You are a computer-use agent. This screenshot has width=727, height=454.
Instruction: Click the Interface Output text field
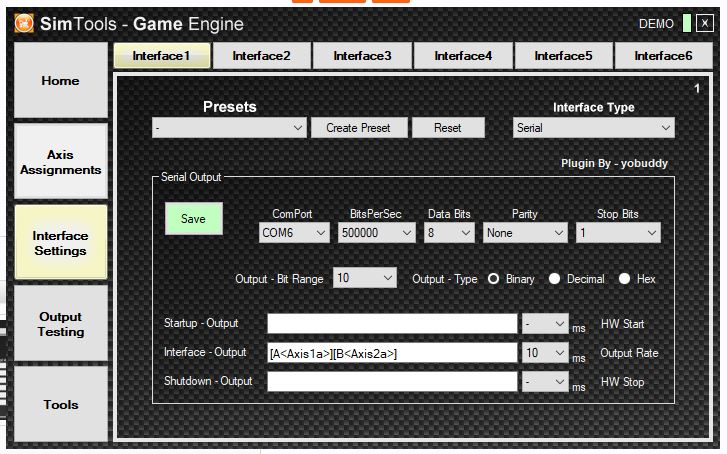tap(392, 353)
